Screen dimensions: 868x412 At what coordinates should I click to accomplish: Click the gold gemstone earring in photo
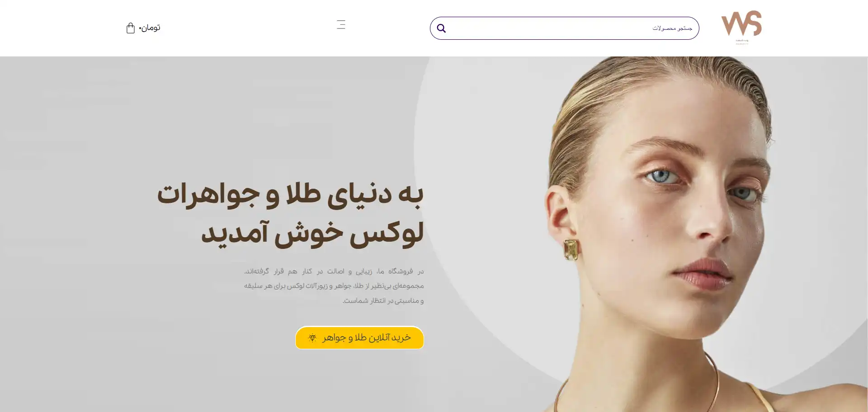click(x=571, y=250)
